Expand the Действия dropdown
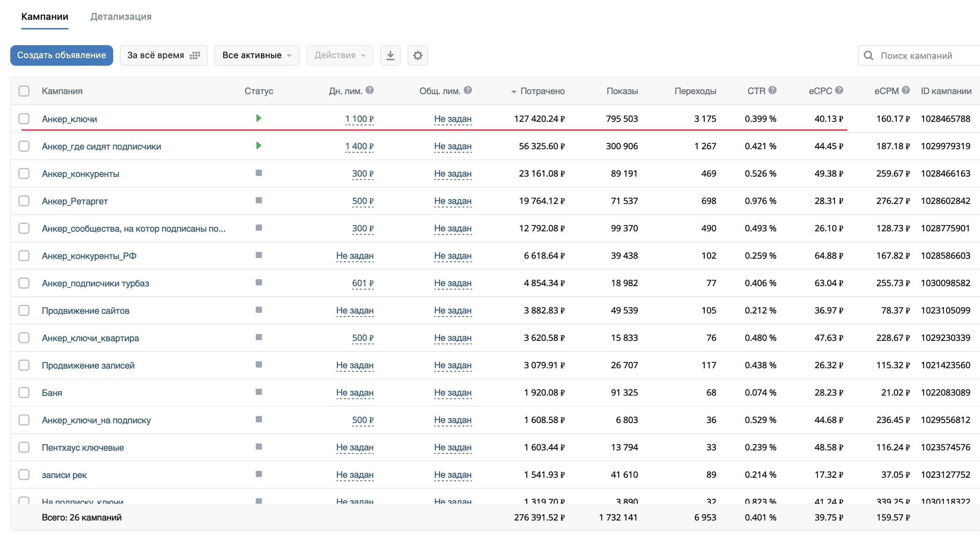The height and width of the screenshot is (540, 980). click(x=339, y=56)
